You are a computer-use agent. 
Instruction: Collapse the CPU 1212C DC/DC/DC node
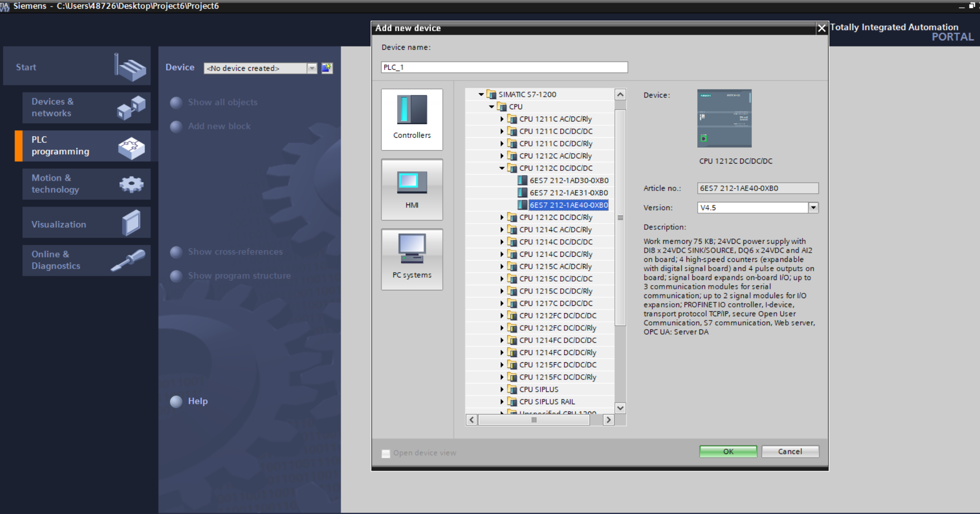tap(502, 168)
